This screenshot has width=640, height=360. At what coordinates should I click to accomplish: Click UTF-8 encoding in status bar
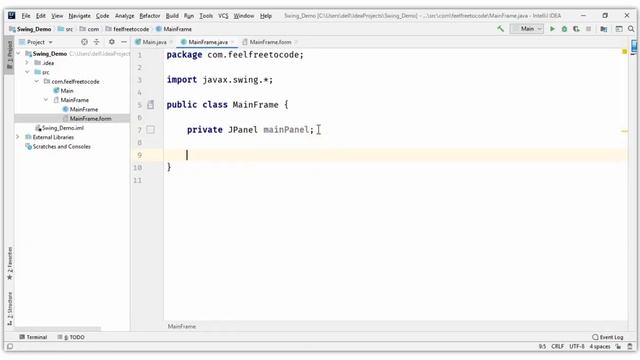tap(577, 347)
